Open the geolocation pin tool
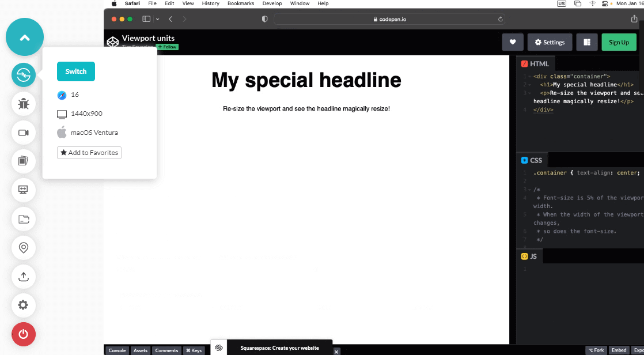This screenshot has height=355, width=644. pos(24,248)
